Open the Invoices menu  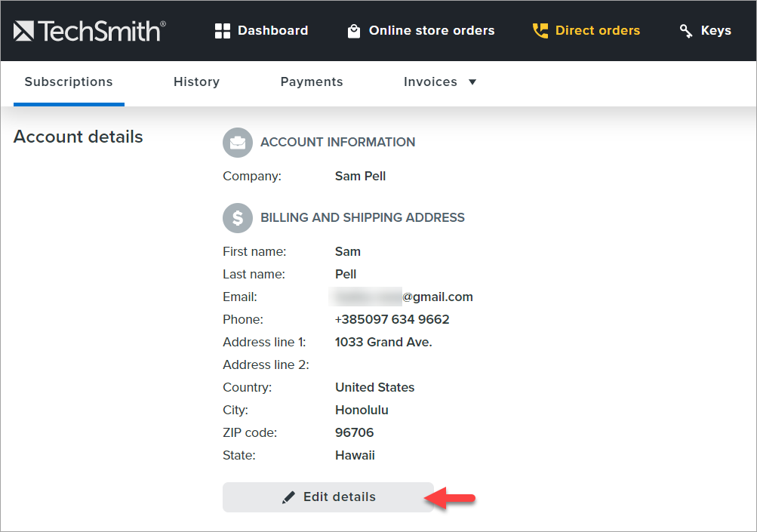(430, 81)
